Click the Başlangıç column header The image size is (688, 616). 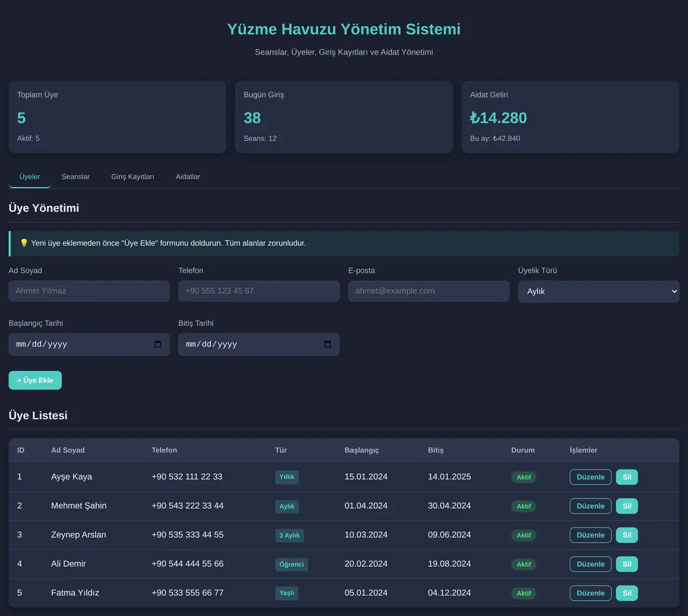coord(362,450)
